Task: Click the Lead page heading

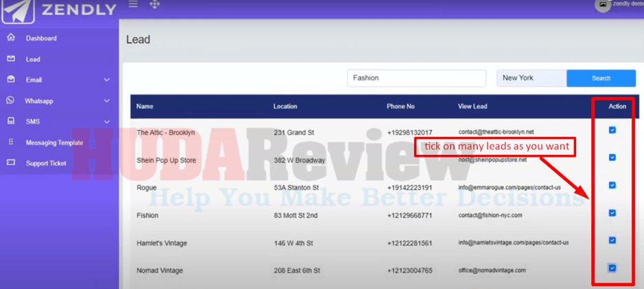Action: point(138,40)
